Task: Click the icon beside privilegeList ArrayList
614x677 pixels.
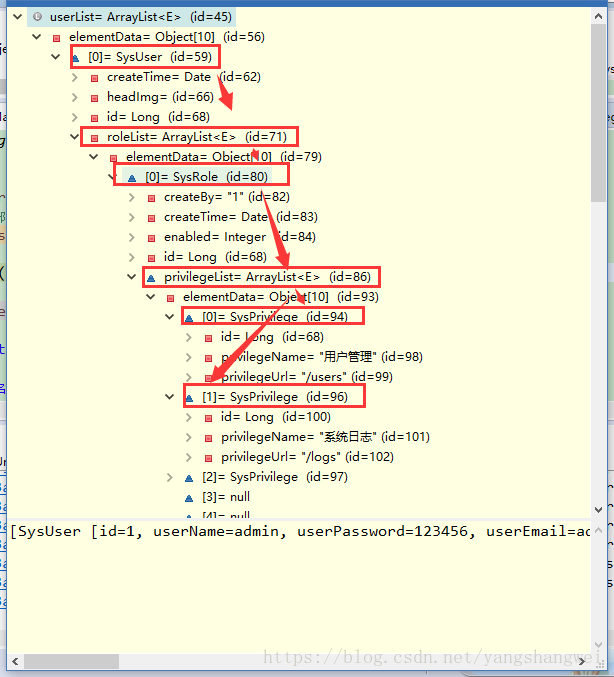Action: (151, 277)
